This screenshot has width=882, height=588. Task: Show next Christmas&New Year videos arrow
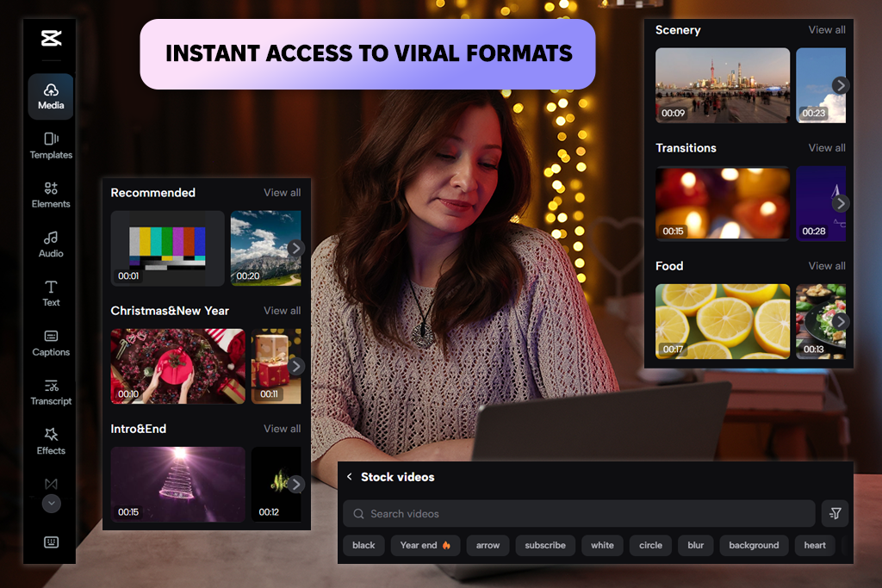(x=296, y=366)
